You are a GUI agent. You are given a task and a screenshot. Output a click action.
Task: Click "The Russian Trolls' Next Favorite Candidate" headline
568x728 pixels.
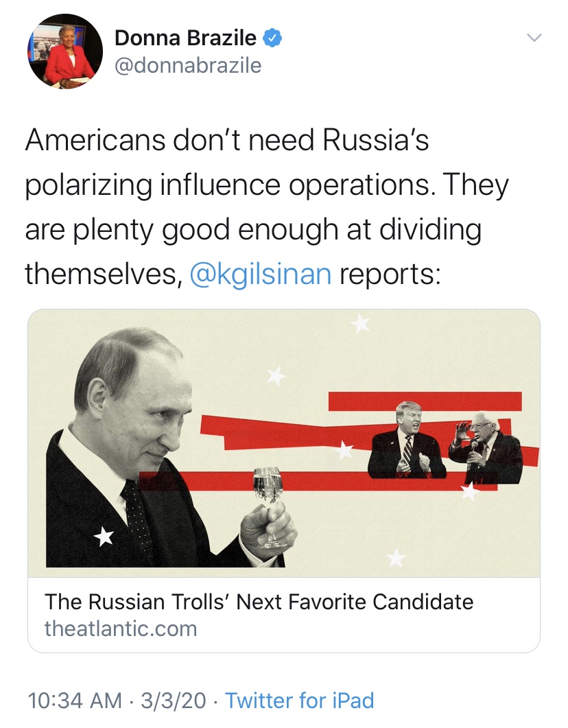pos(259,602)
